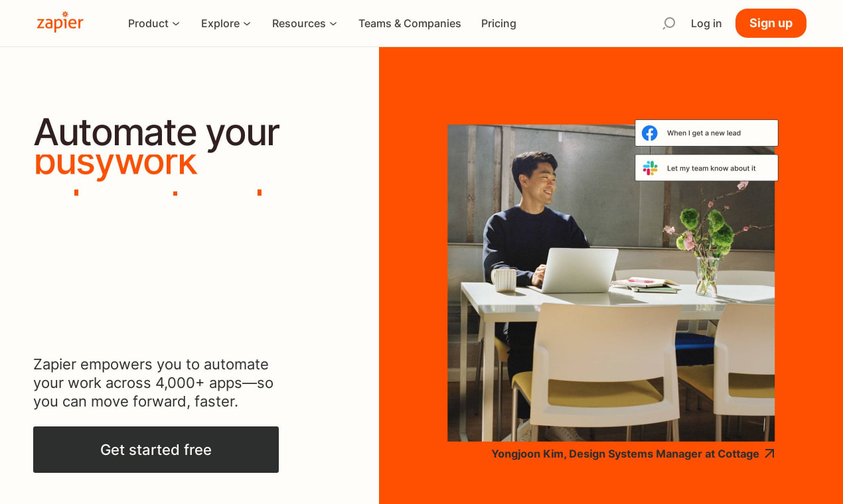Click the Zapier logo
The width and height of the screenshot is (843, 504).
click(x=60, y=22)
